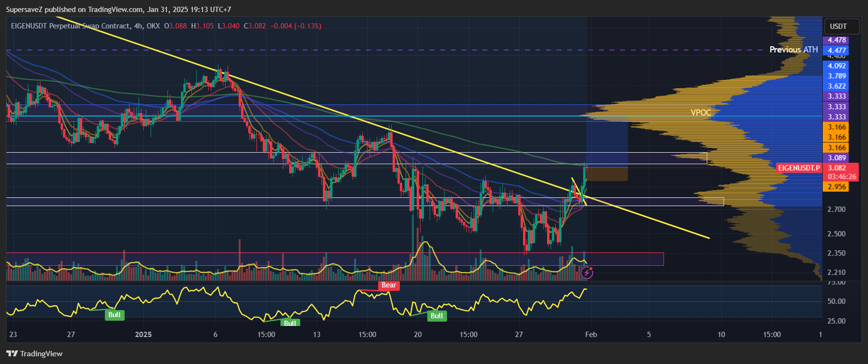The height and width of the screenshot is (364, 868).
Task: Click the 20 date on time axis
Action: coord(418,335)
